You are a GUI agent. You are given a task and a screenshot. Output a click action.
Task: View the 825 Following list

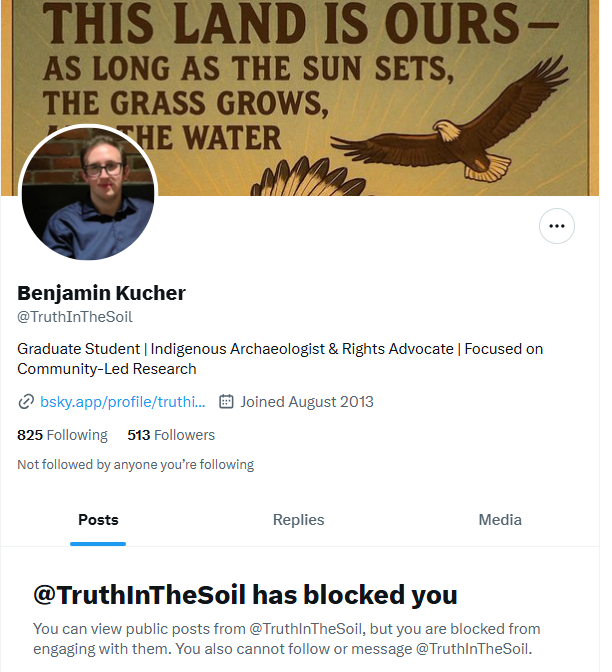click(62, 435)
